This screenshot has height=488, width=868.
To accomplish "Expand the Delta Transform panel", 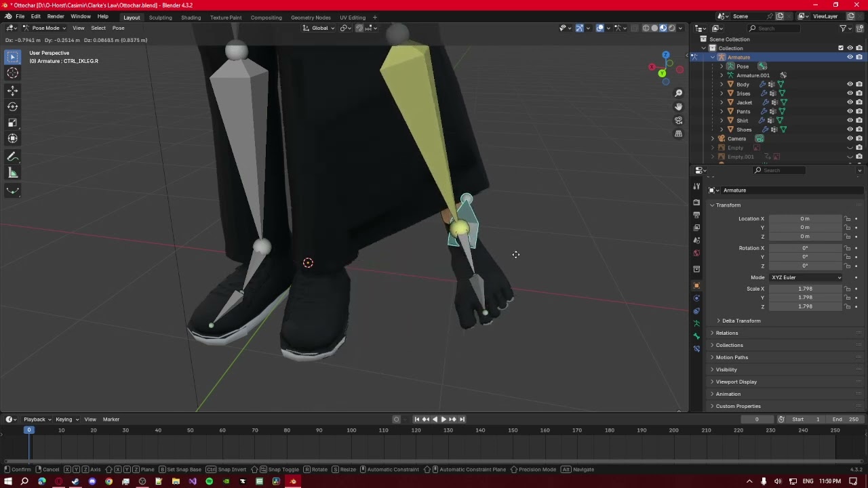I will [741, 321].
